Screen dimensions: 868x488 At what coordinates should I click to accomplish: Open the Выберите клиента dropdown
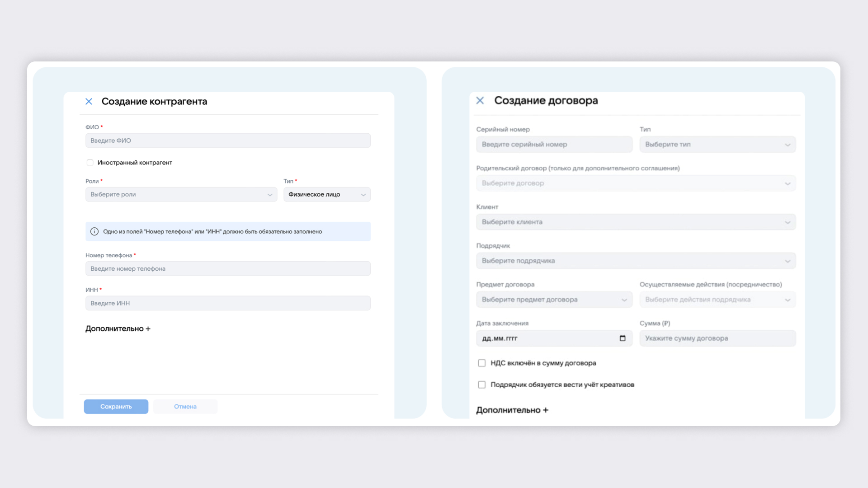(636, 222)
